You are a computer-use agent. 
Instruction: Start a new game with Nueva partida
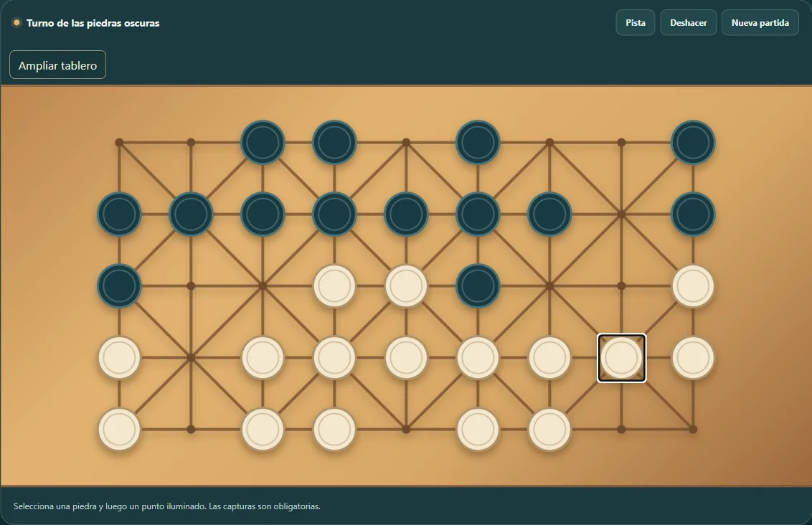(x=760, y=23)
